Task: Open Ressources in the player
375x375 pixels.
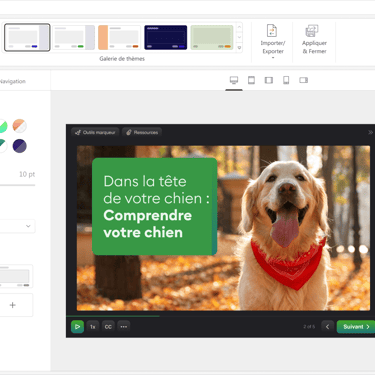Action: pyautogui.click(x=142, y=132)
